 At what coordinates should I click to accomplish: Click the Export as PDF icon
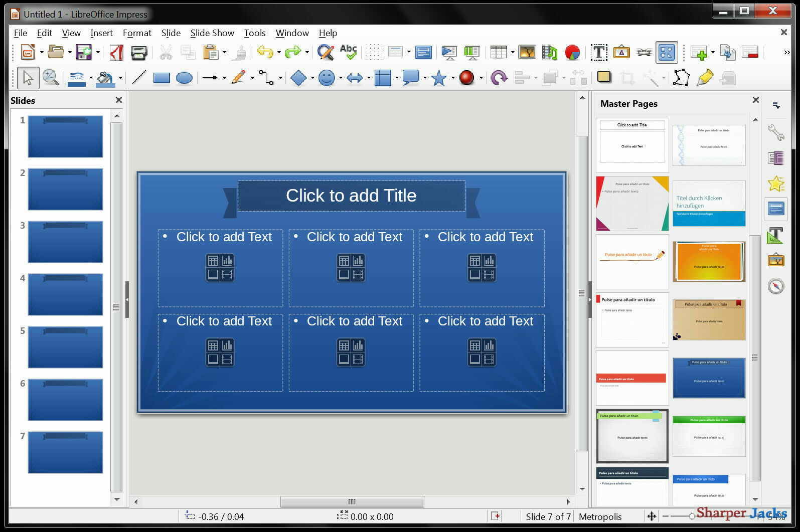(116, 52)
